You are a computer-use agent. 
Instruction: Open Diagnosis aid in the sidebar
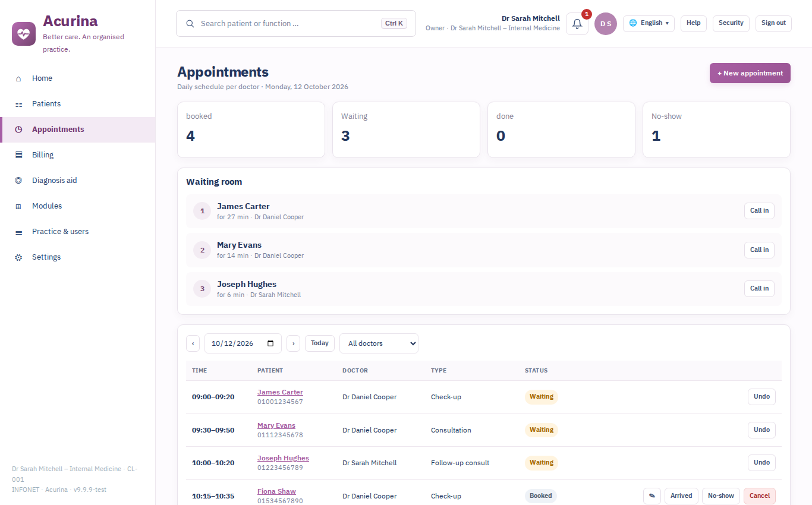pyautogui.click(x=78, y=181)
